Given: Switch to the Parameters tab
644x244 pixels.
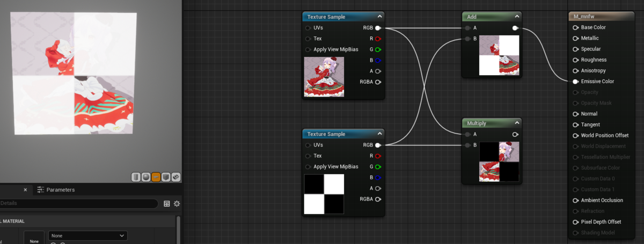Looking at the screenshot, I should (56, 190).
